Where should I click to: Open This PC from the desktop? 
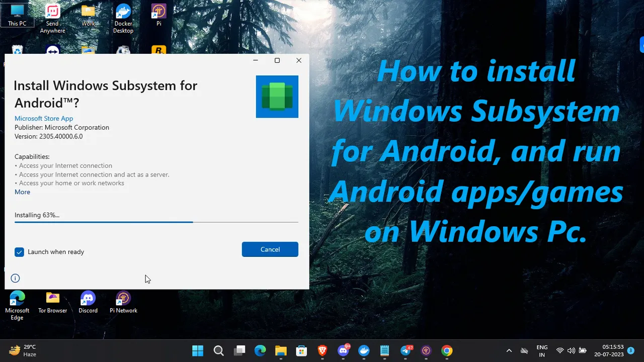(x=17, y=13)
